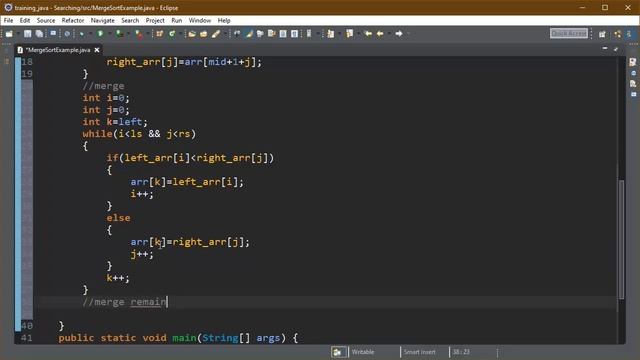
Task: Click the 'else' keyword line
Action: click(118, 218)
